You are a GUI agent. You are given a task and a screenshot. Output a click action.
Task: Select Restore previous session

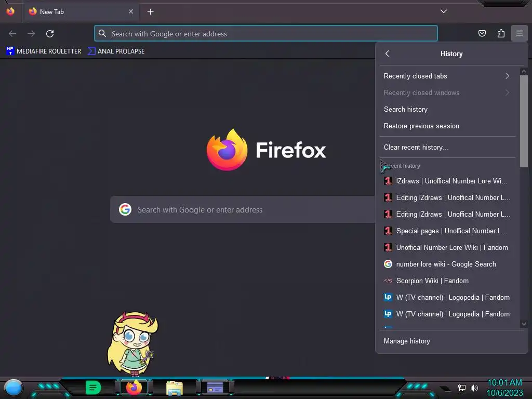447,126
